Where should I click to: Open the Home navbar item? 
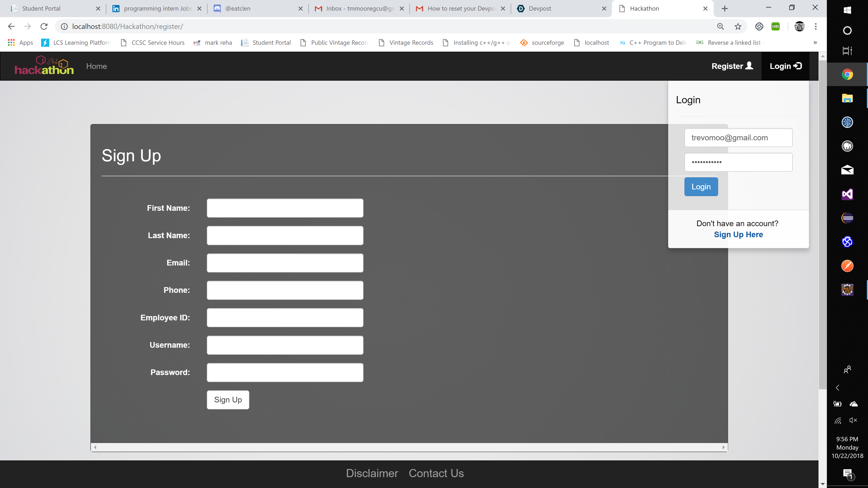coord(96,66)
